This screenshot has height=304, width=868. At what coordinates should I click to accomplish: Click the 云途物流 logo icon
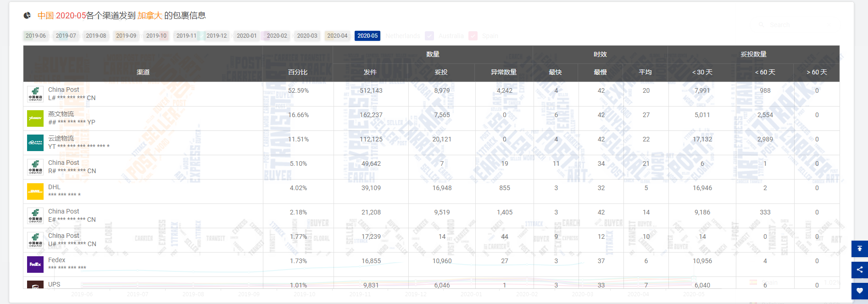(x=35, y=143)
